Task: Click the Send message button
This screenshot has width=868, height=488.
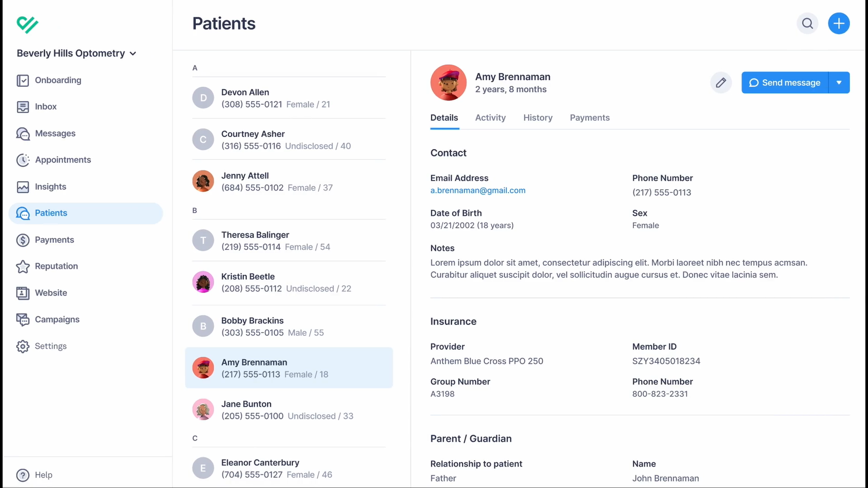Action: click(785, 83)
